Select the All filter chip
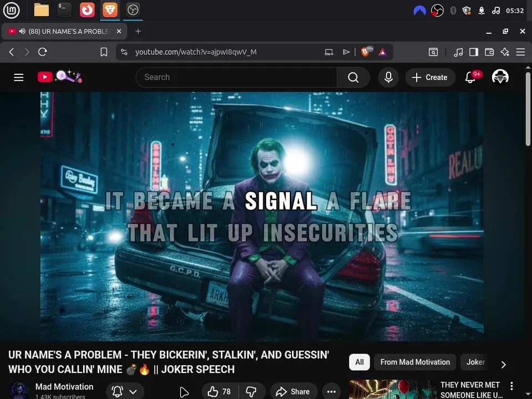The image size is (532, 399). (359, 362)
